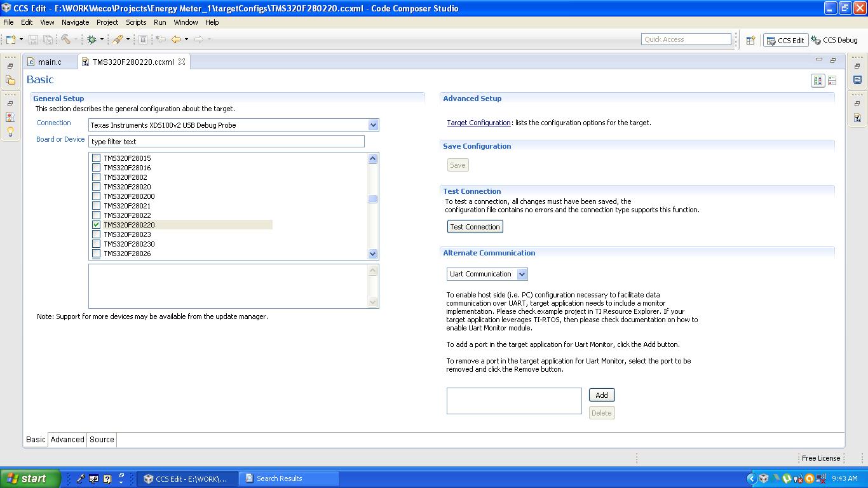Expand the back navigation history arrow
Screen dimensions: 868x488
[x=186, y=39]
